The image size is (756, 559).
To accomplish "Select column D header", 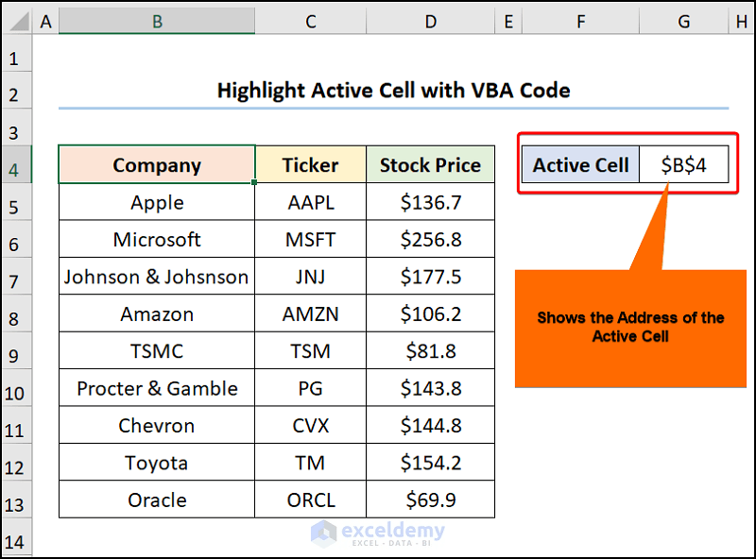I will [430, 21].
